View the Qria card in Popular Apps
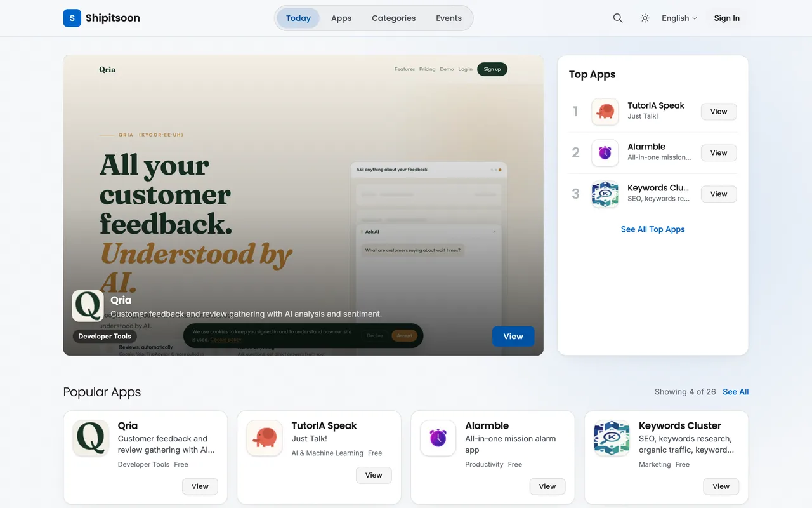The image size is (812, 508). [x=200, y=486]
